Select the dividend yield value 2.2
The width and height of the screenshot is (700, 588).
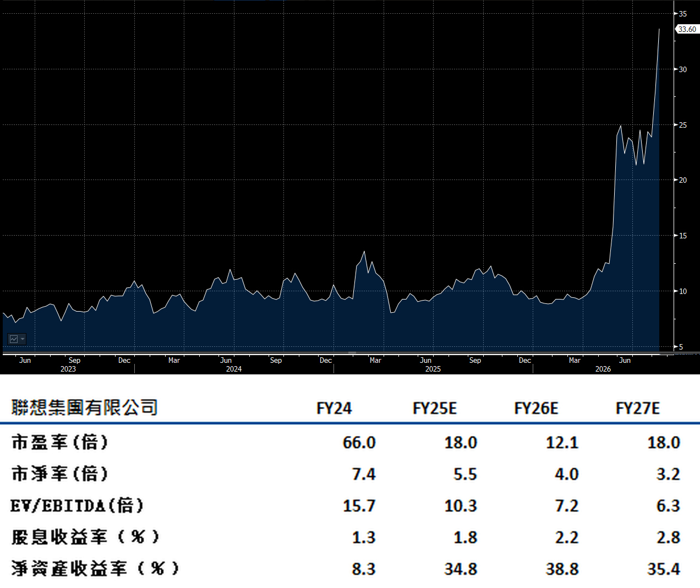567,537
